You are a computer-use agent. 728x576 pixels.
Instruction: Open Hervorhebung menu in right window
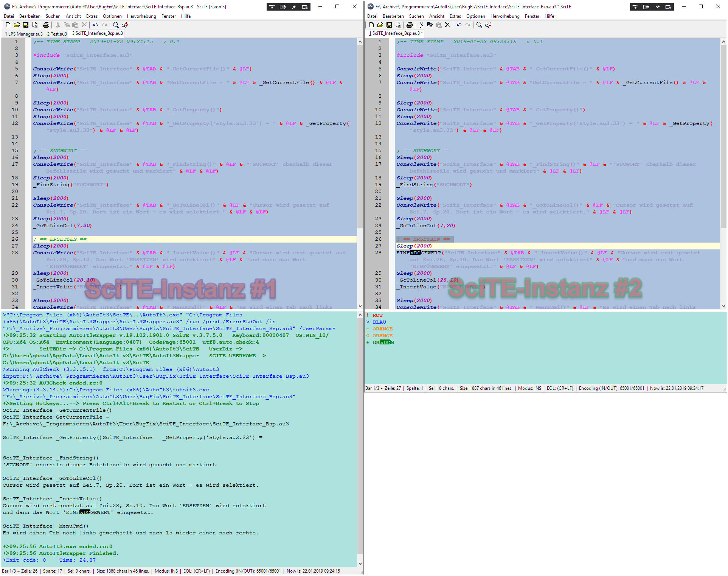click(x=505, y=16)
